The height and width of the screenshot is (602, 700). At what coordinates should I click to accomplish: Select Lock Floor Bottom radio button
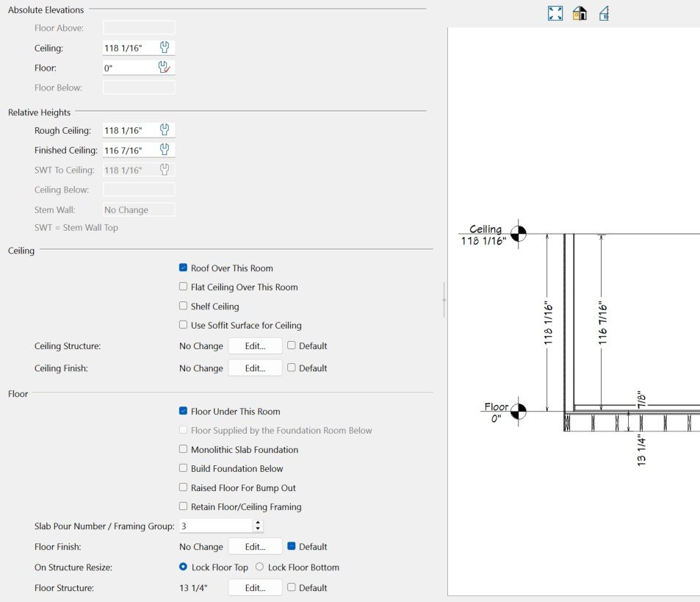259,567
